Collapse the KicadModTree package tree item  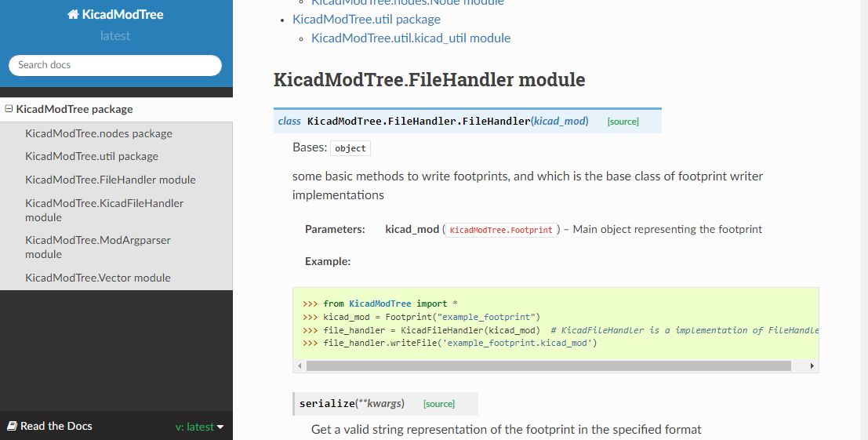coord(9,109)
